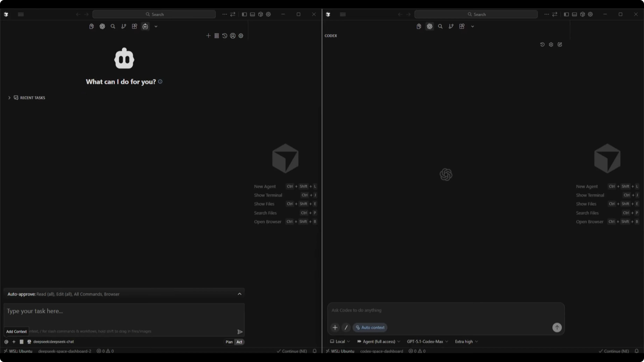Open Extra high reasoning effort dropdown
The height and width of the screenshot is (362, 644).
466,342
